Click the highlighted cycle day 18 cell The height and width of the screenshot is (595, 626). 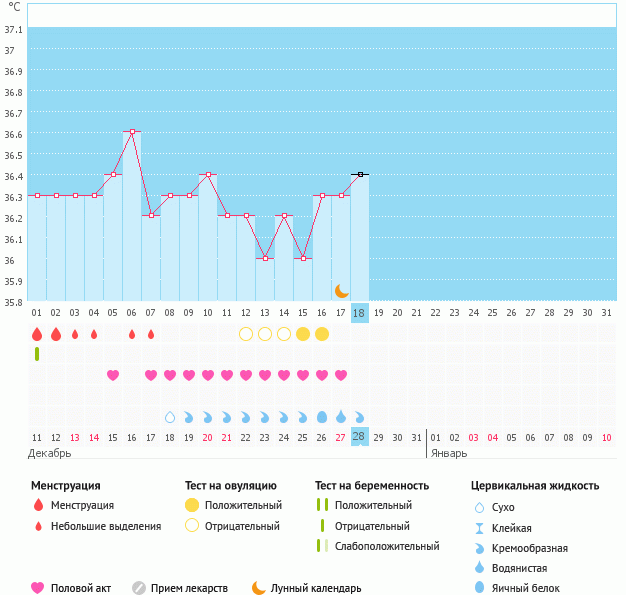(x=360, y=313)
